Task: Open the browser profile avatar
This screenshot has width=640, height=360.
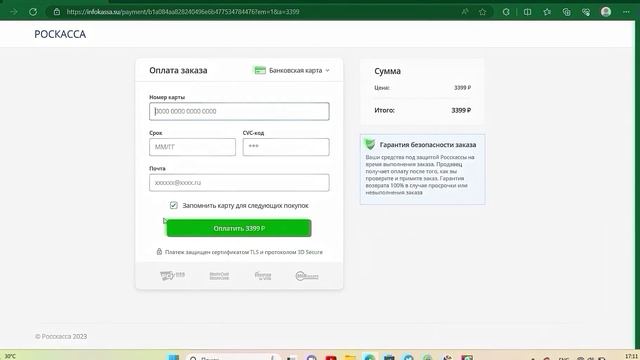Action: click(606, 12)
